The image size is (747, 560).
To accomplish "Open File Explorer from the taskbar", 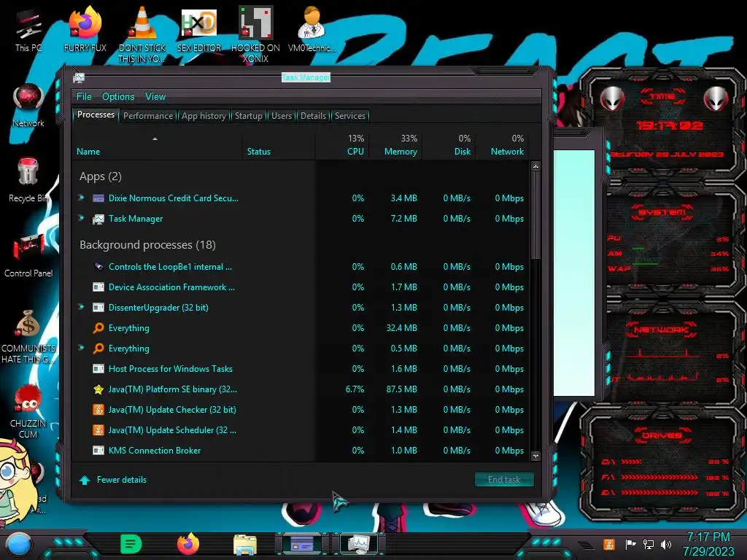I will click(x=245, y=545).
